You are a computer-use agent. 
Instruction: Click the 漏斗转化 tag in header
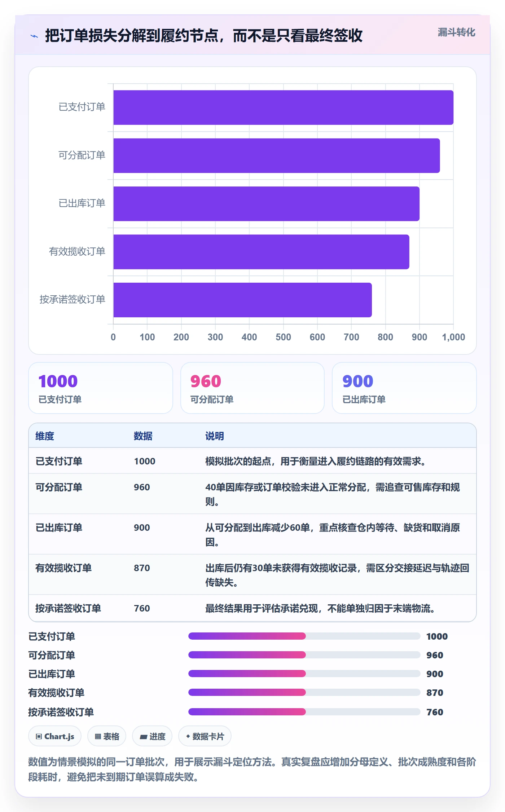point(456,32)
